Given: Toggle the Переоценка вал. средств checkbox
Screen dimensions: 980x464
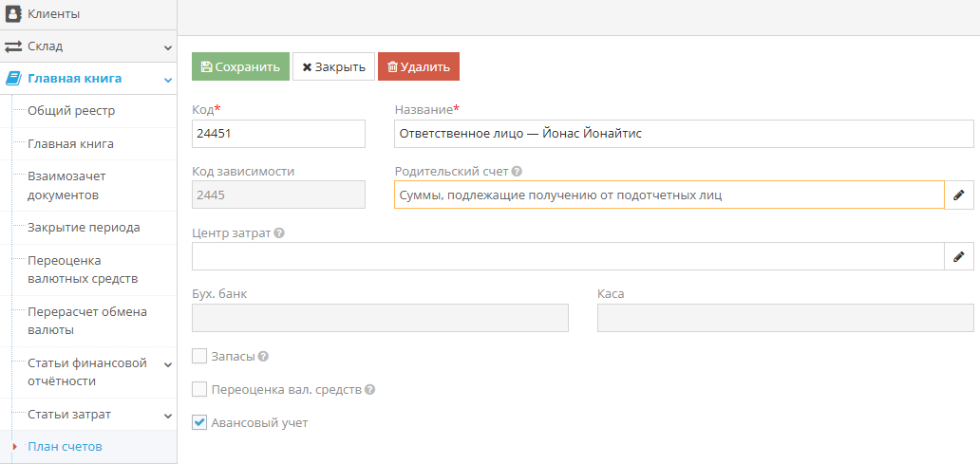Looking at the screenshot, I should coord(199,389).
